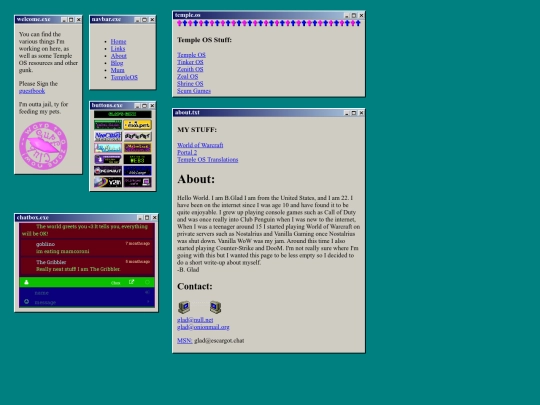Open the guestbook link in welcome.exe
This screenshot has width=540, height=405.
point(32,91)
